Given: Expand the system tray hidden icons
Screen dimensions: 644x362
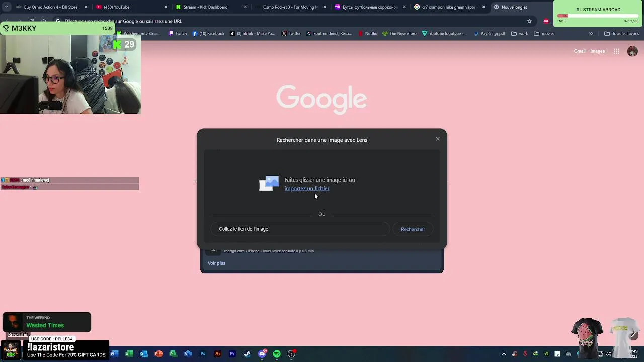Looking at the screenshot, I should point(504,354).
